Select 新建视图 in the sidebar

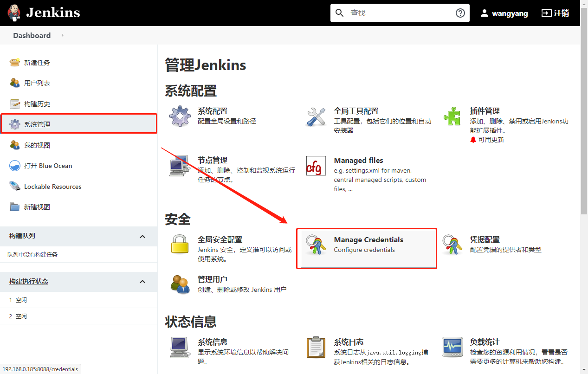37,207
